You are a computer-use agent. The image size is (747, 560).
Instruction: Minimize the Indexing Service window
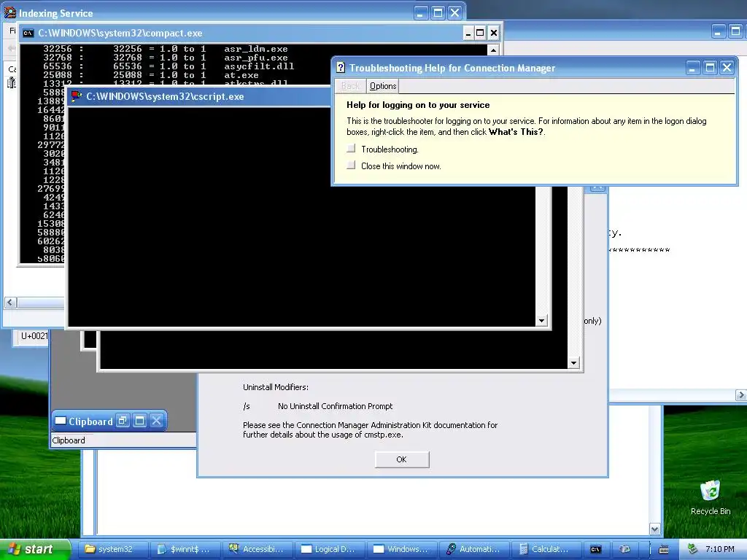pyautogui.click(x=419, y=13)
